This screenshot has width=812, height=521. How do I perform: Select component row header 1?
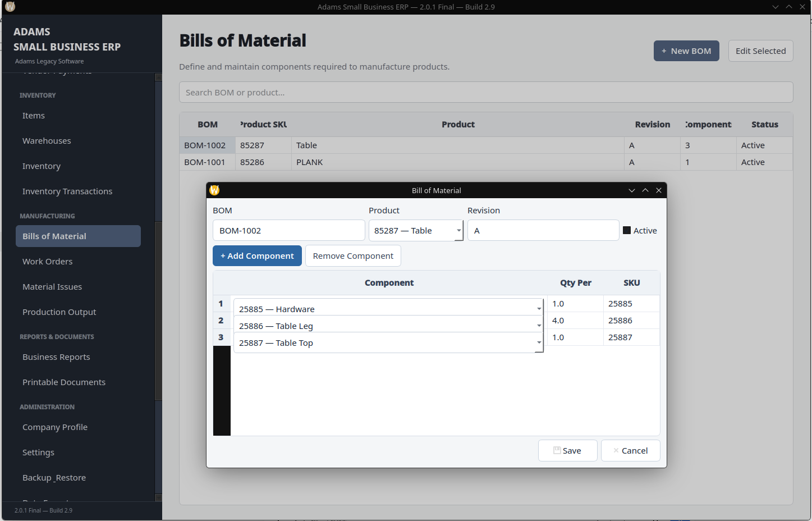click(x=221, y=304)
